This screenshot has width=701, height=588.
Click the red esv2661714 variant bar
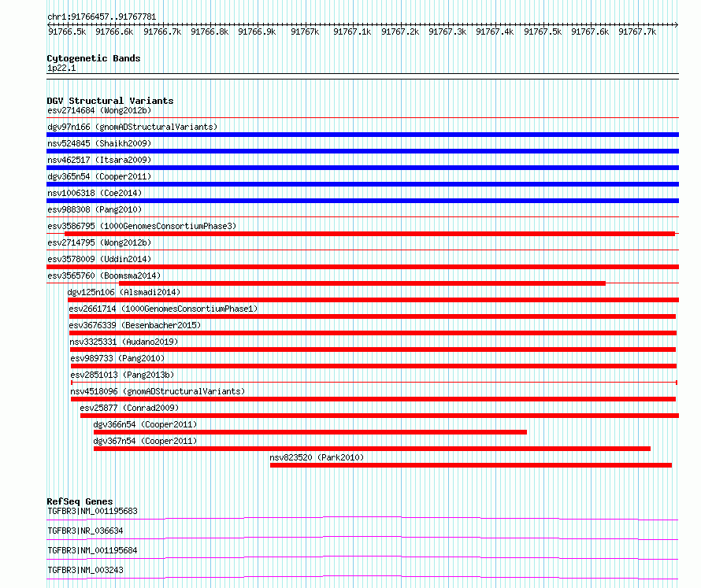pyautogui.click(x=373, y=316)
